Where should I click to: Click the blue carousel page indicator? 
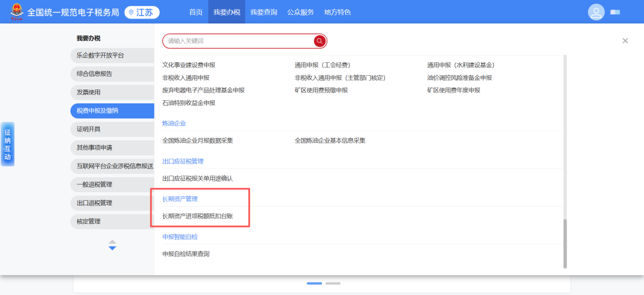tap(314, 283)
